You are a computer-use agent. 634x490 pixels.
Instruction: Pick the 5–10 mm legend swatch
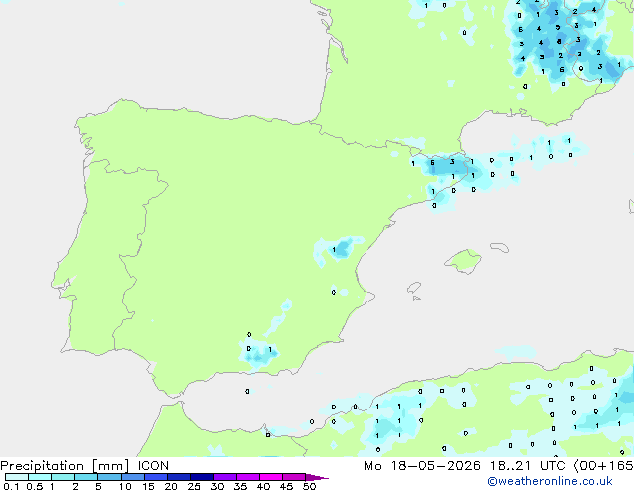coord(109,477)
